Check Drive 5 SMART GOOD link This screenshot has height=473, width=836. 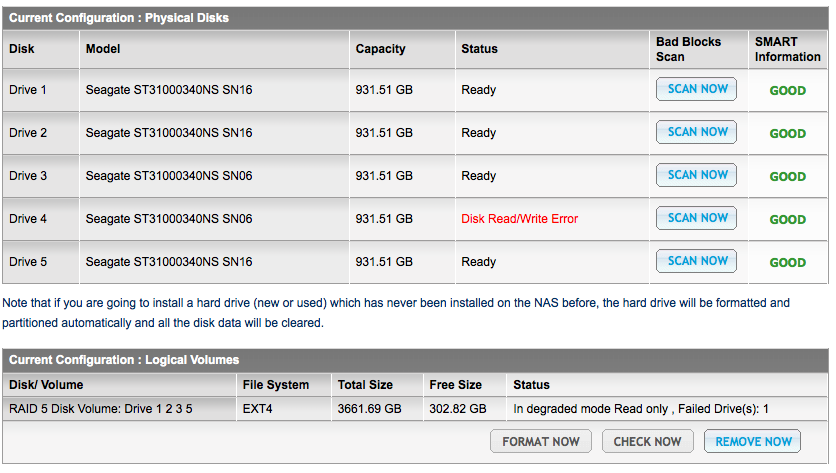(787, 263)
